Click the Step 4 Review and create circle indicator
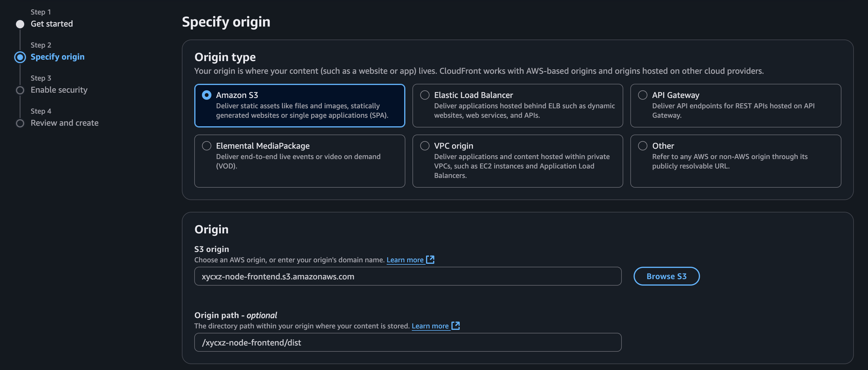 (20, 123)
